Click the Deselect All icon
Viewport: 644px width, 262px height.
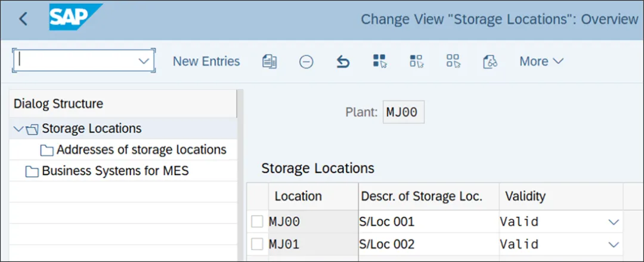(x=453, y=61)
